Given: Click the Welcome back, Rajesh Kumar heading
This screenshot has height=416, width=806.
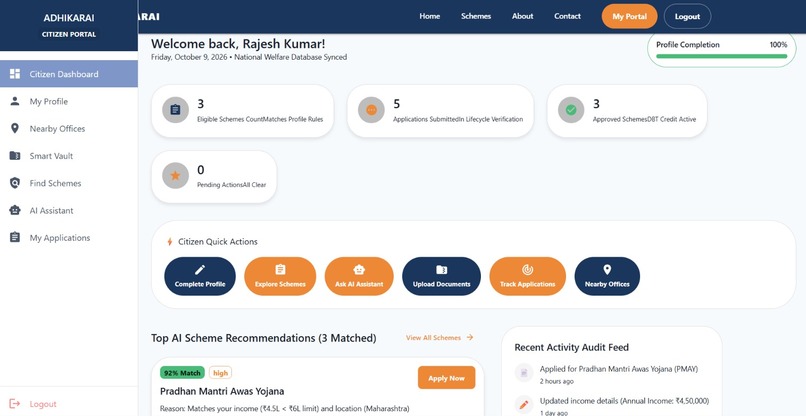Looking at the screenshot, I should click(x=238, y=44).
